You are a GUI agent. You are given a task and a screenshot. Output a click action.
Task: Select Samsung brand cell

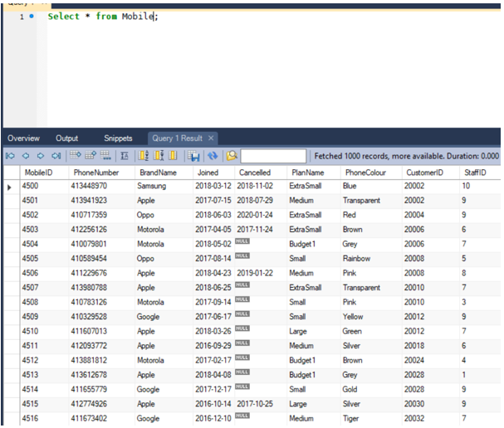tap(151, 186)
